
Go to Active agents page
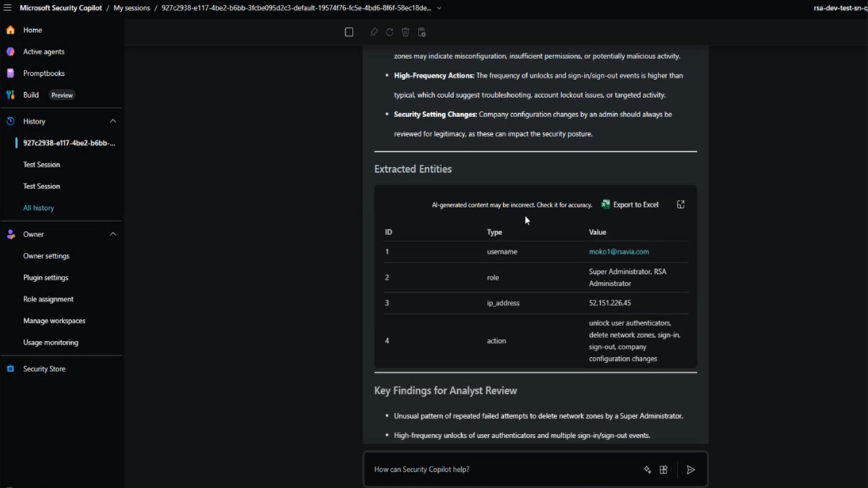click(x=43, y=52)
